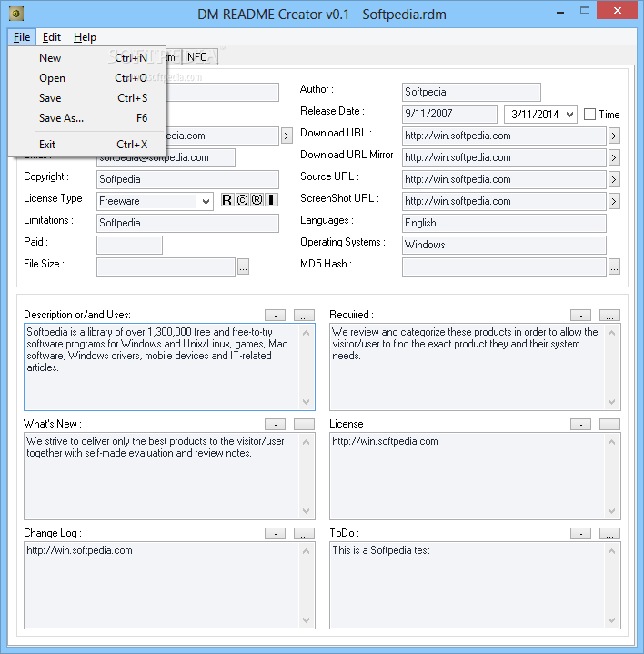The width and height of the screenshot is (644, 654).
Task: Click the Download URL Mirror text field
Action: click(504, 157)
